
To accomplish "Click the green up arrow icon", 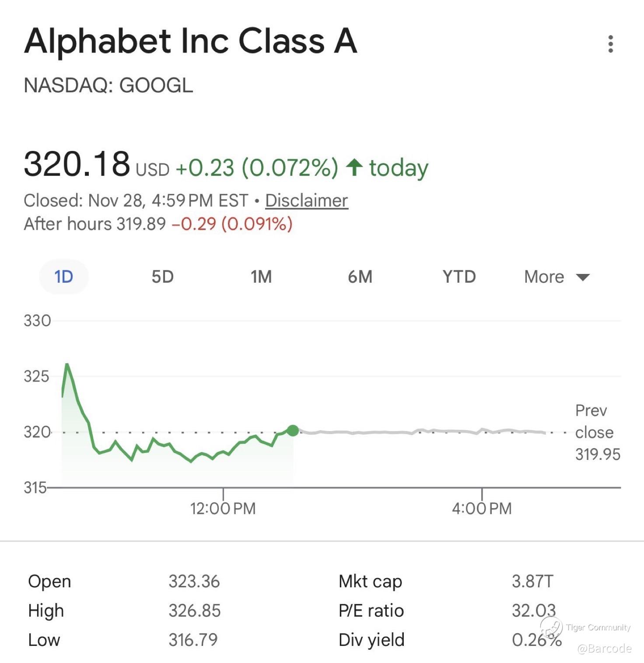I will click(x=354, y=167).
